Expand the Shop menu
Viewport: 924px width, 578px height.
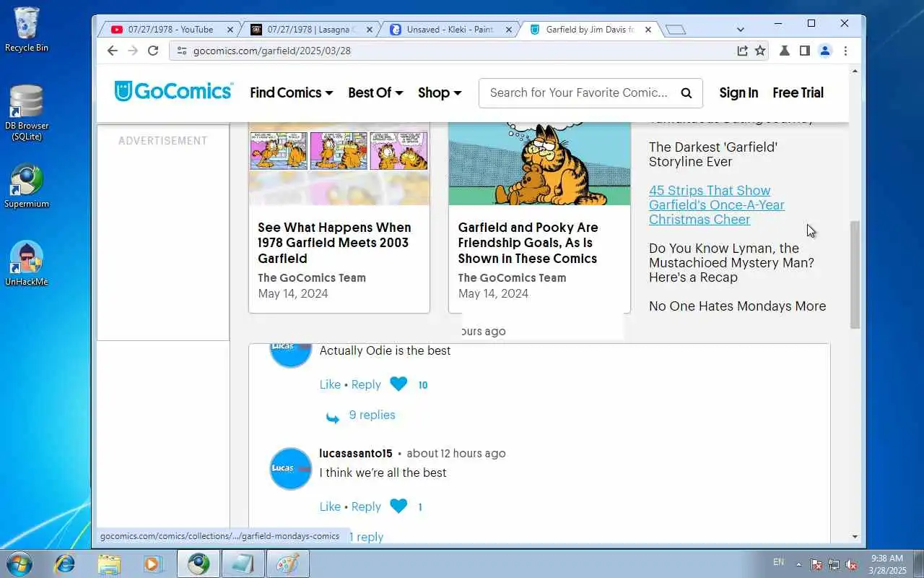[x=440, y=92]
